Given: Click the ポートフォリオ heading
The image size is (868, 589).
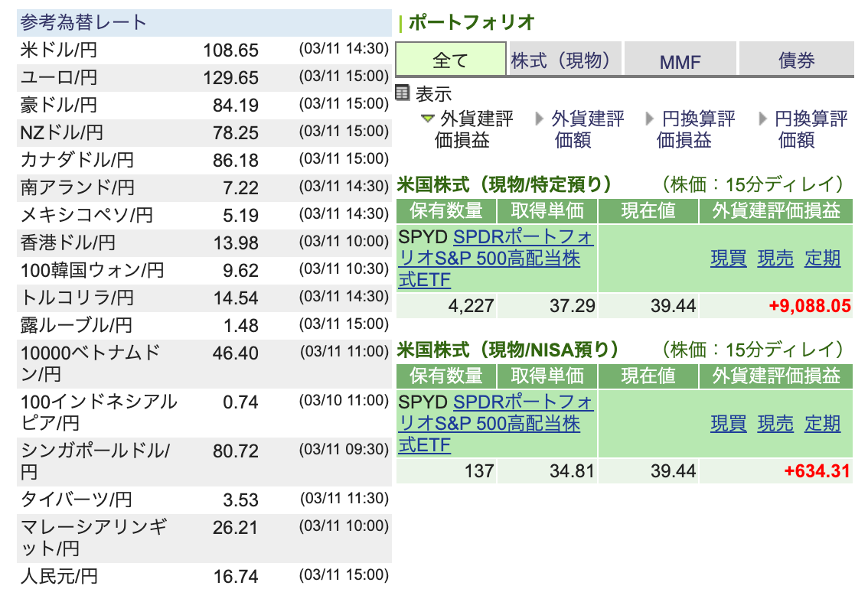Looking at the screenshot, I should [472, 23].
